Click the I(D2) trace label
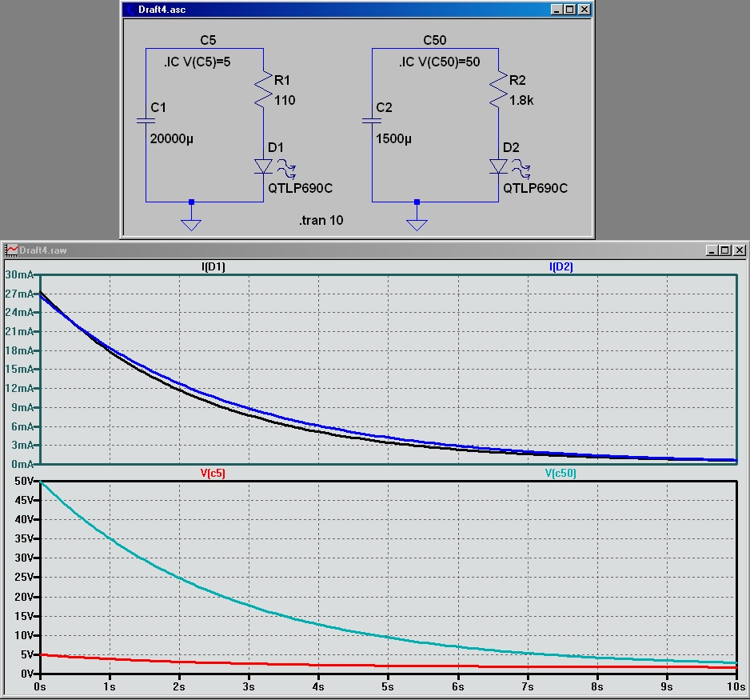The width and height of the screenshot is (750, 700). click(x=561, y=266)
